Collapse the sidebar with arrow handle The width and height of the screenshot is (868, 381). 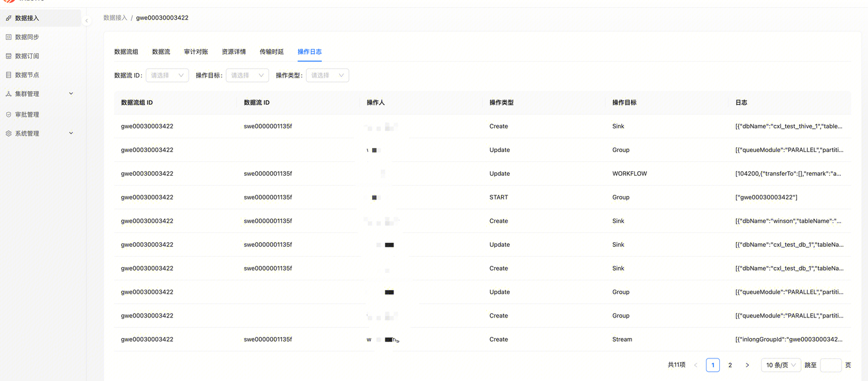pyautogui.click(x=87, y=21)
